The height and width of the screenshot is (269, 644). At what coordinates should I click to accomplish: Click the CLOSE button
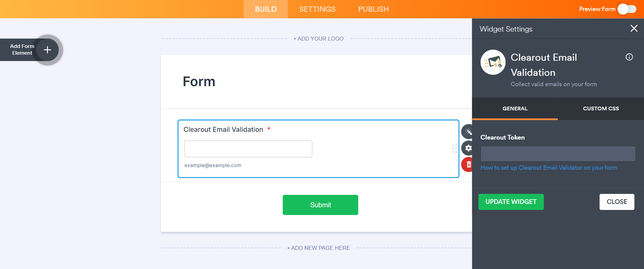coord(617,202)
